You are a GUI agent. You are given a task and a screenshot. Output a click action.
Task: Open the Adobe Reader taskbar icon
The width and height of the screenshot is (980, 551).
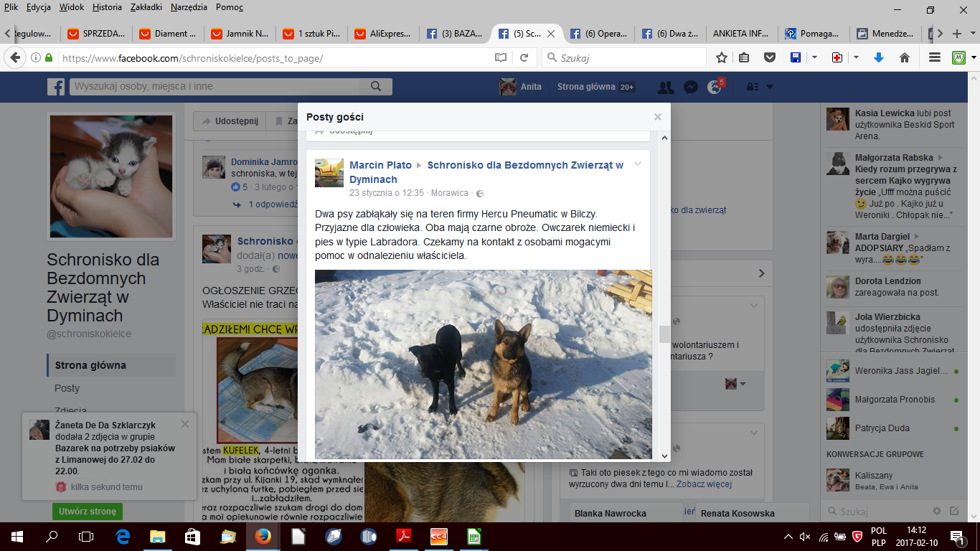pos(403,536)
